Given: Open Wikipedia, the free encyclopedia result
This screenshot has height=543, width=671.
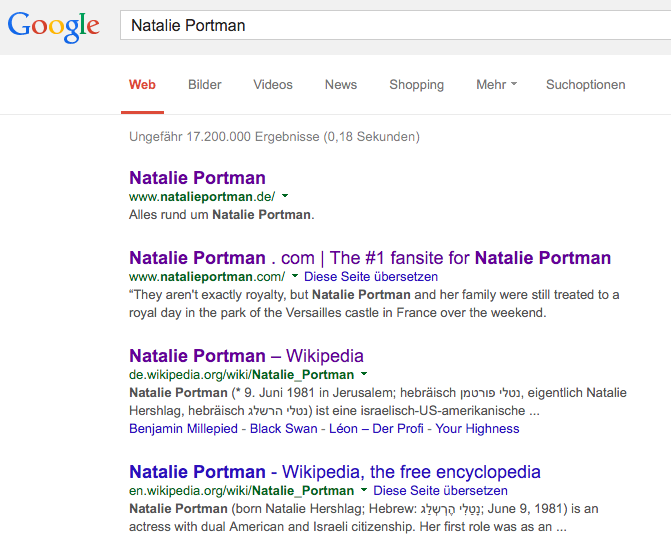Looking at the screenshot, I should pyautogui.click(x=335, y=472).
